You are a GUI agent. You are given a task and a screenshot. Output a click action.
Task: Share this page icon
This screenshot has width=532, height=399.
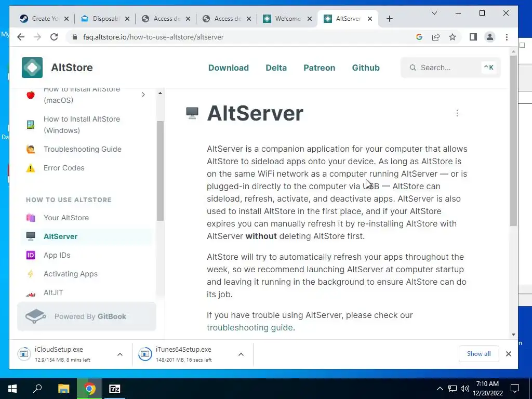point(436,37)
